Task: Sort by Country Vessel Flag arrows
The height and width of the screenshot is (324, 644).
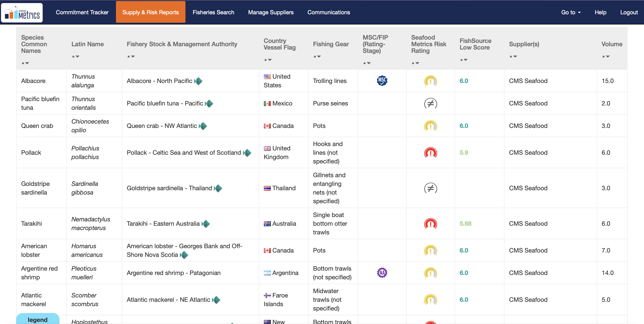Action: (268, 60)
